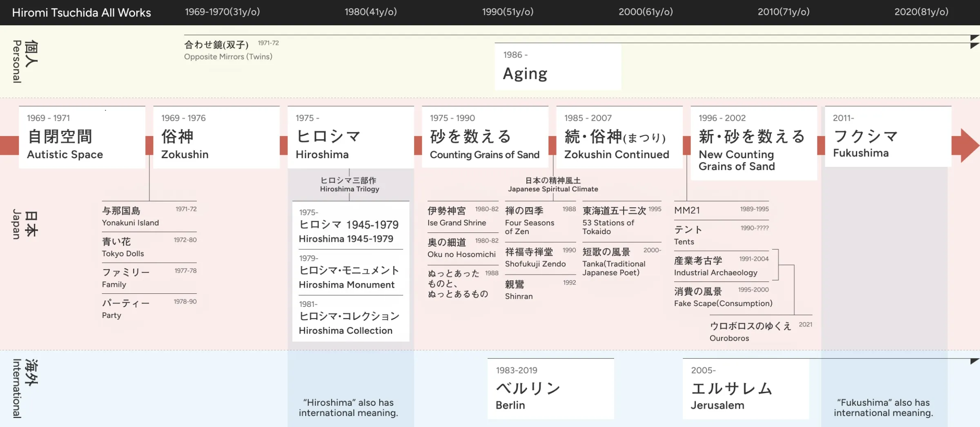Open Hiroshima Monument entry
The height and width of the screenshot is (427, 980).
[351, 272]
